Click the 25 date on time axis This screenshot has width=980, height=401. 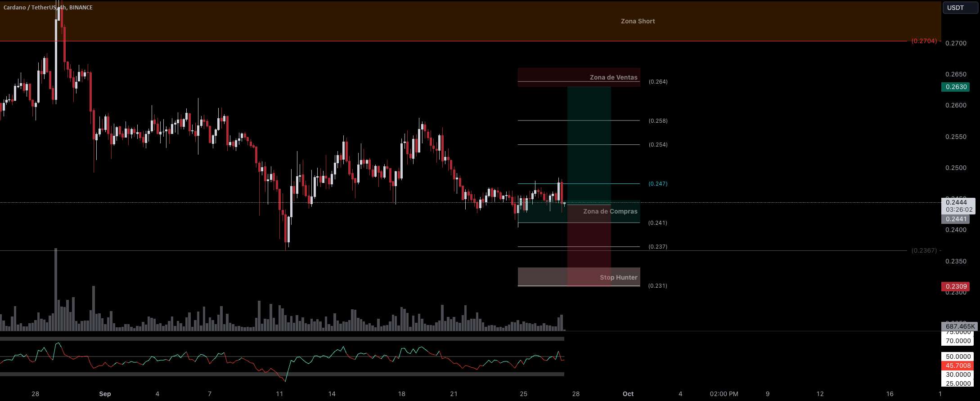523,394
